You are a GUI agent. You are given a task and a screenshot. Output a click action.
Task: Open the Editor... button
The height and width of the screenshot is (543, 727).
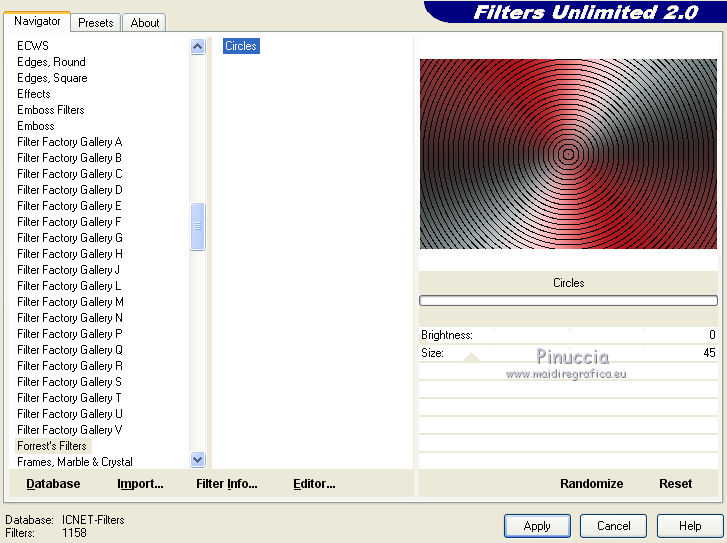point(314,484)
